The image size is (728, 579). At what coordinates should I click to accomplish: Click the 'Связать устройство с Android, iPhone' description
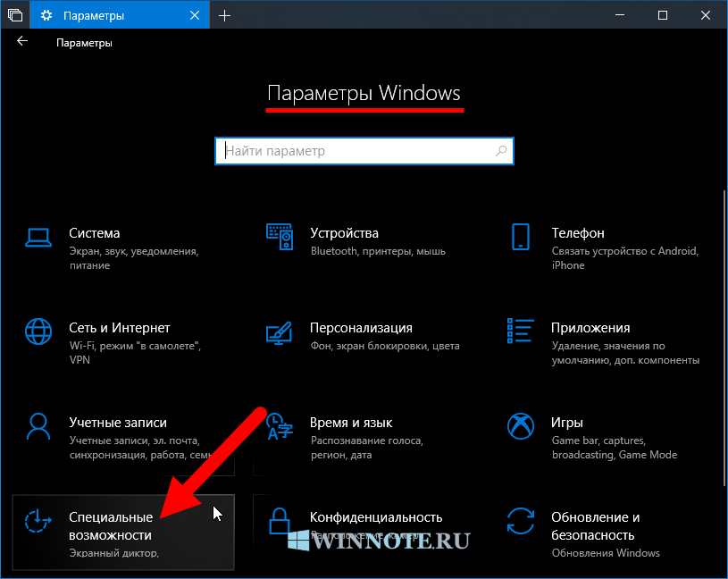coord(625,258)
